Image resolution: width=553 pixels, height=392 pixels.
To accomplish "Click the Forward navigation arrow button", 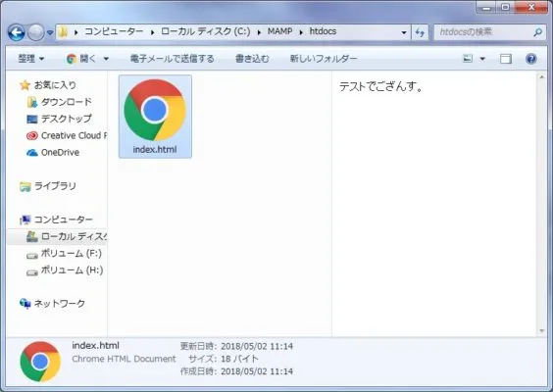I will tap(35, 32).
